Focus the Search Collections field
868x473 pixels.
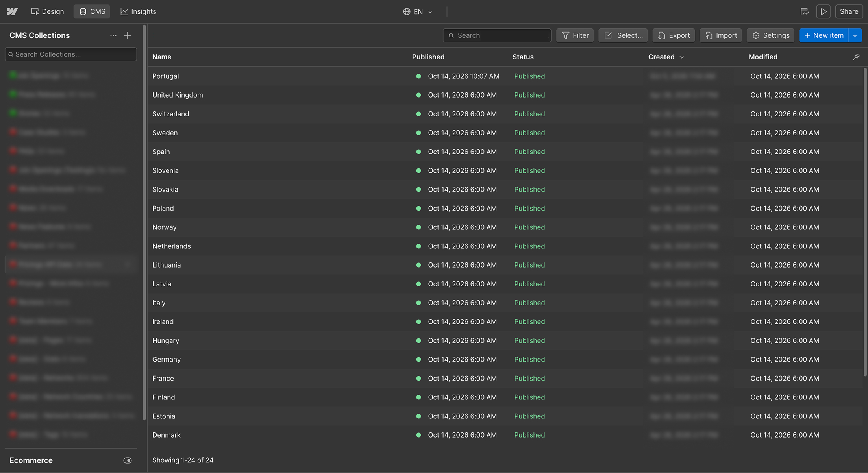pos(71,54)
